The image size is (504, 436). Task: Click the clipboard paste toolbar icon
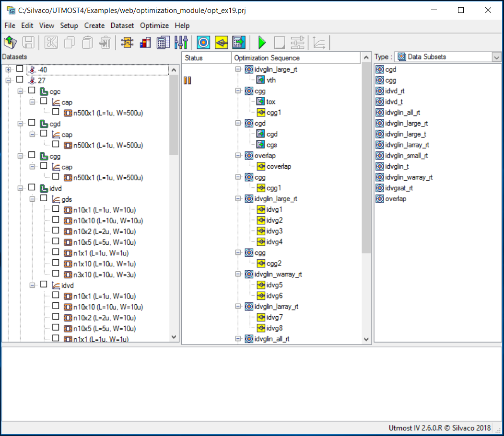pos(87,42)
